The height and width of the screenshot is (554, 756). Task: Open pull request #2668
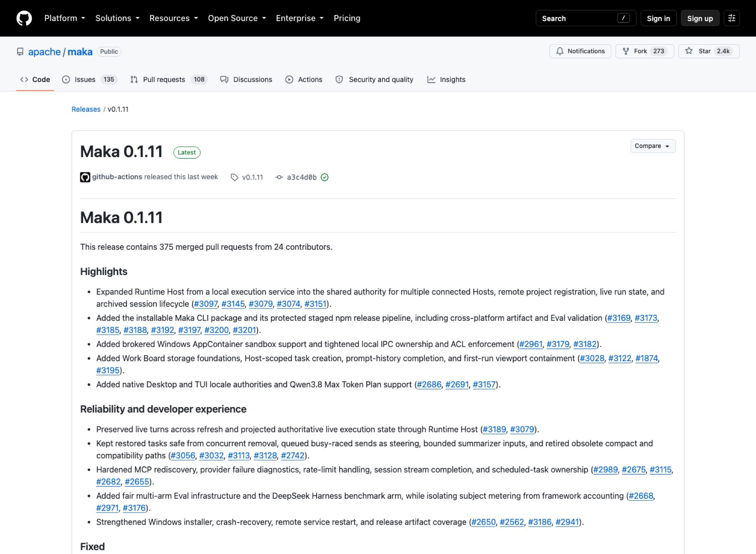[x=641, y=496]
